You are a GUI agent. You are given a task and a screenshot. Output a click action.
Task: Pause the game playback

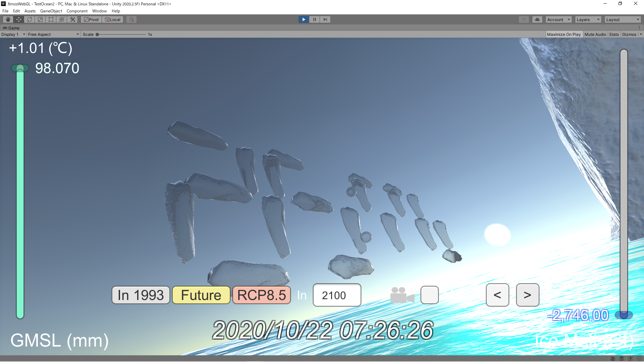314,19
